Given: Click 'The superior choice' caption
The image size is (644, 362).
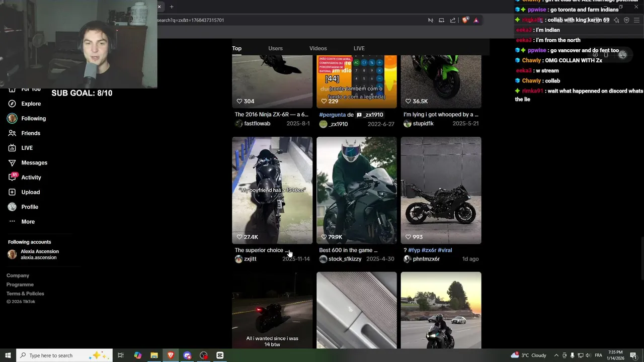Looking at the screenshot, I should tap(262, 250).
